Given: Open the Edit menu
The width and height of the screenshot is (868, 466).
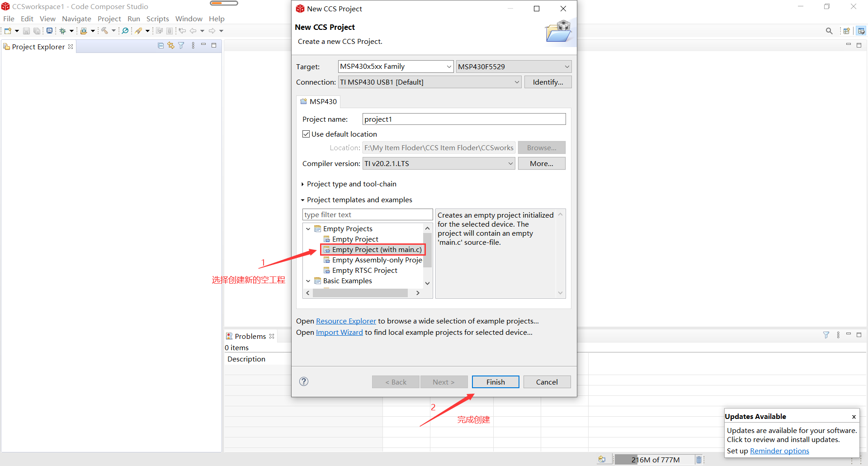Looking at the screenshot, I should click(x=27, y=19).
